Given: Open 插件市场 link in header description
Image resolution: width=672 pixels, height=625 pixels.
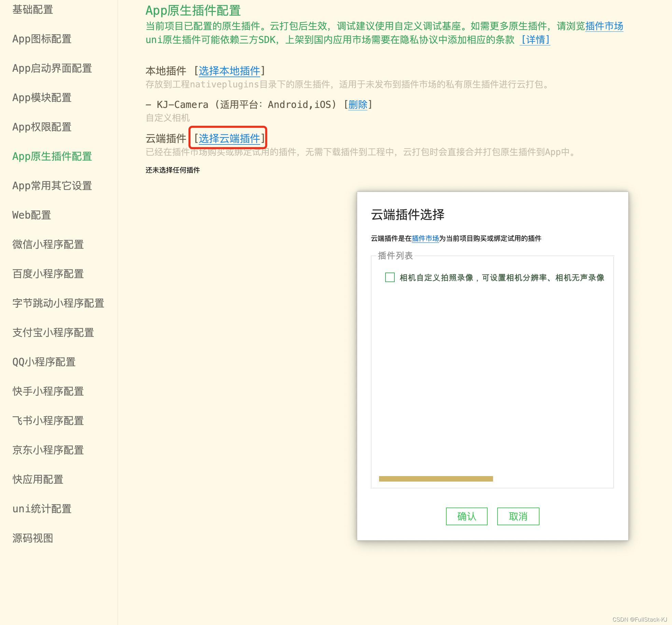Looking at the screenshot, I should tap(604, 26).
